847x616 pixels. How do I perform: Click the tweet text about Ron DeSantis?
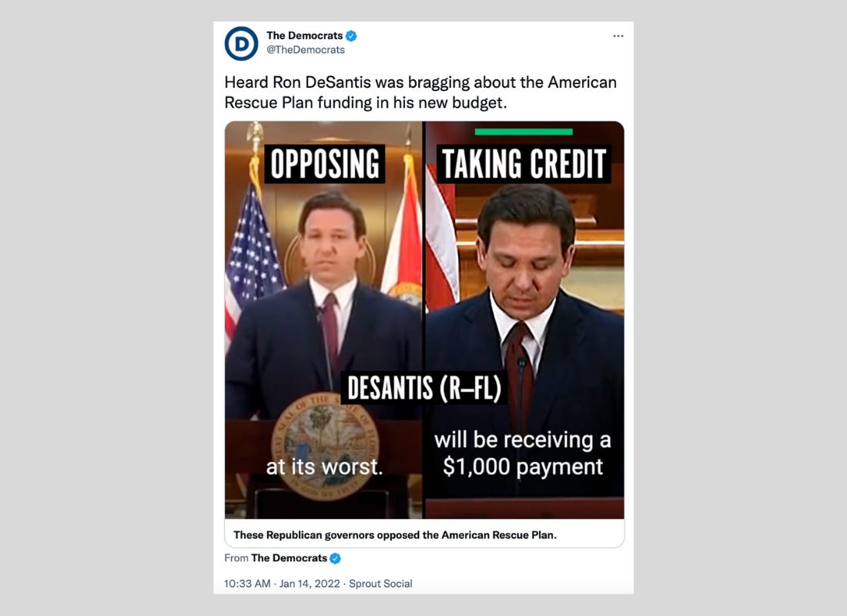click(x=420, y=92)
